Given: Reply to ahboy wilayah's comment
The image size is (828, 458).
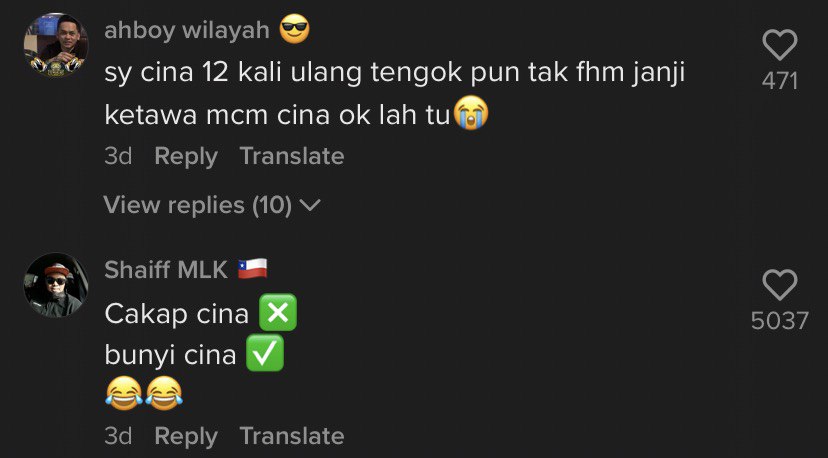Looking at the screenshot, I should coord(186,156).
